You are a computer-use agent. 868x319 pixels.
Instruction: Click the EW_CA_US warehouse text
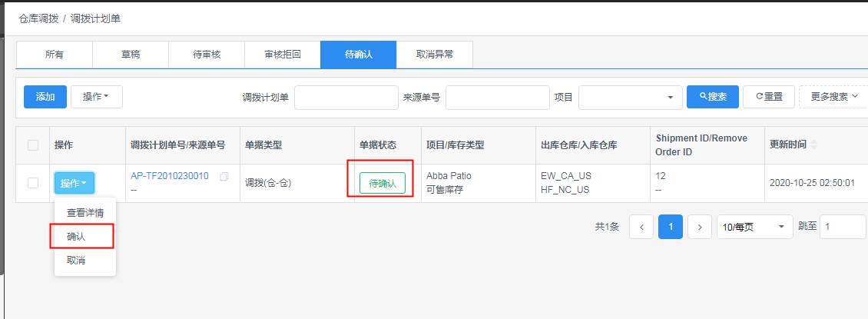click(566, 176)
